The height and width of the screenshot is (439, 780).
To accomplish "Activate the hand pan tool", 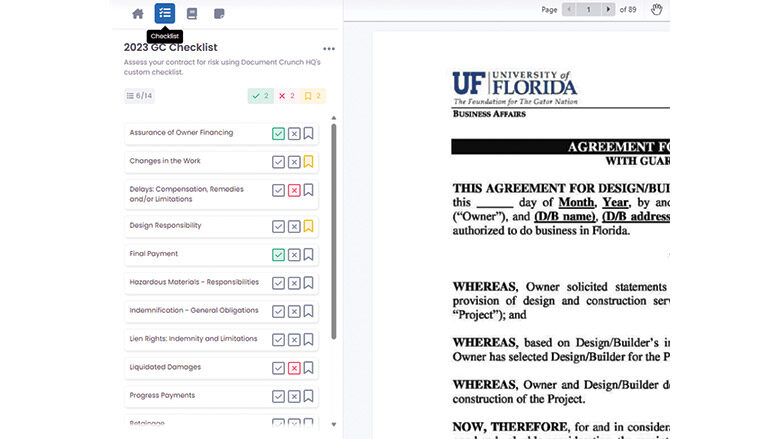I will [x=657, y=10].
